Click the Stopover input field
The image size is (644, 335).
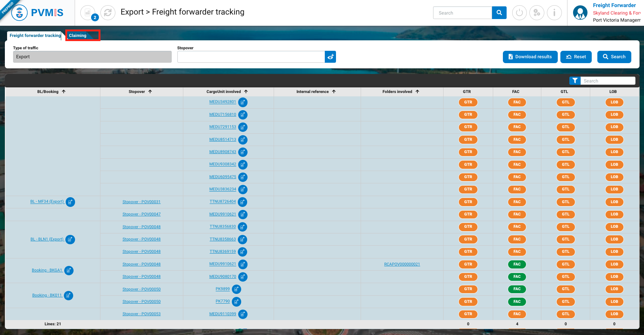tap(251, 57)
